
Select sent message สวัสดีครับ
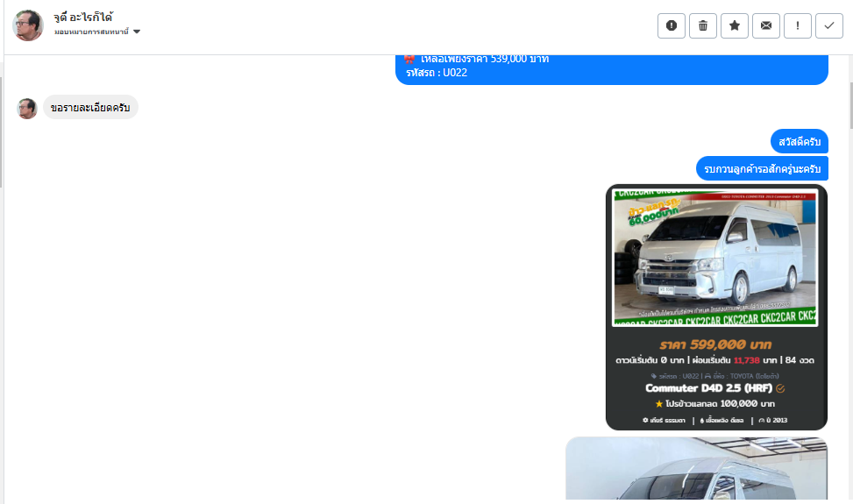(800, 141)
